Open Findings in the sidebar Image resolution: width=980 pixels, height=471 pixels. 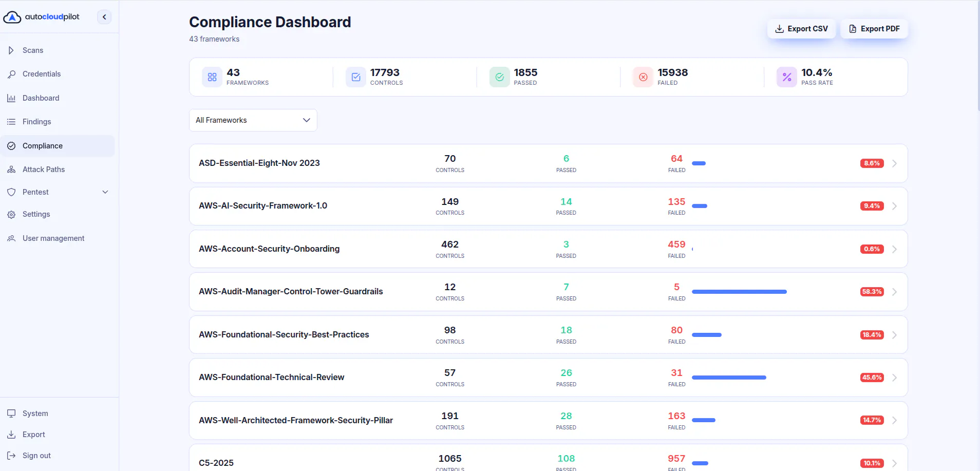point(58,122)
